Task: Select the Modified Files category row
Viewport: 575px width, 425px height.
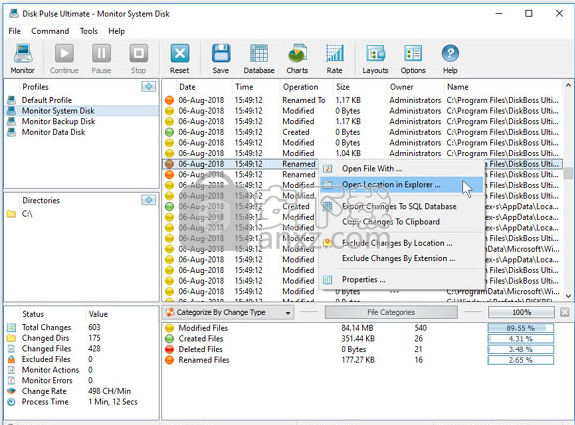Action: [x=361, y=328]
